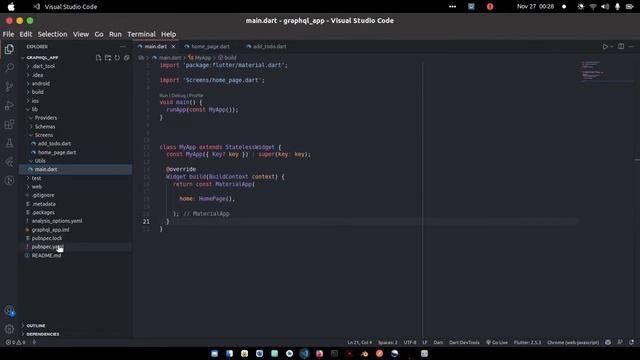Open notifications bell in status bar
The height and width of the screenshot is (360, 640).
[631, 342]
